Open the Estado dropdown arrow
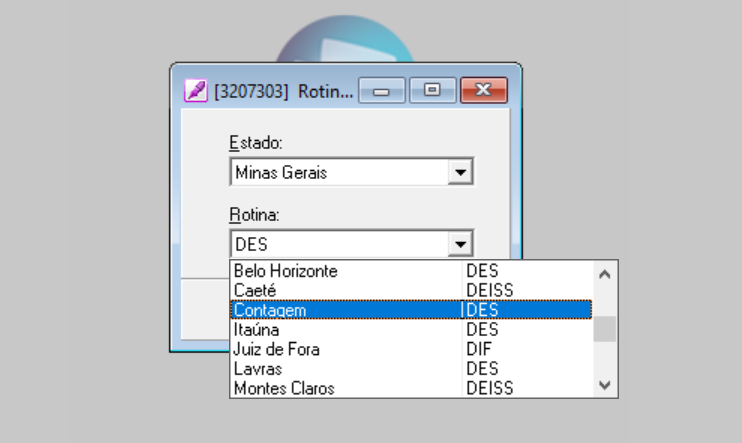The width and height of the screenshot is (742, 443). pos(460,172)
